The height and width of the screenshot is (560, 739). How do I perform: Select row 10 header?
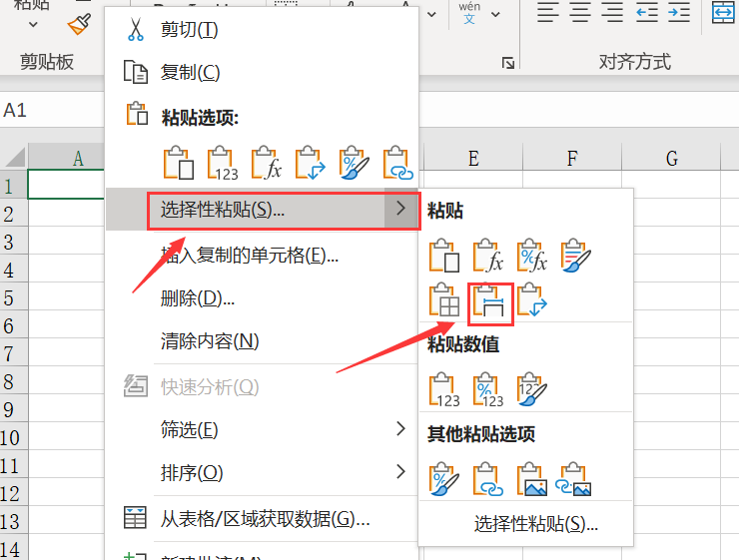click(x=14, y=438)
